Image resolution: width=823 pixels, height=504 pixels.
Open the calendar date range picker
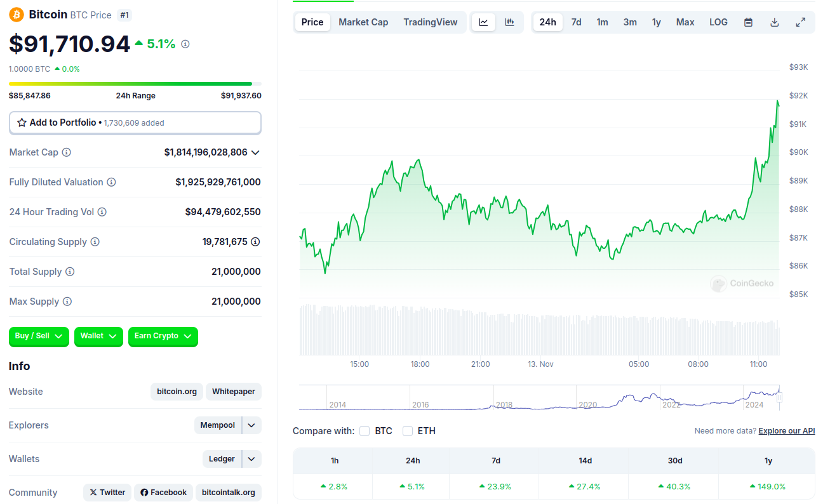(748, 22)
